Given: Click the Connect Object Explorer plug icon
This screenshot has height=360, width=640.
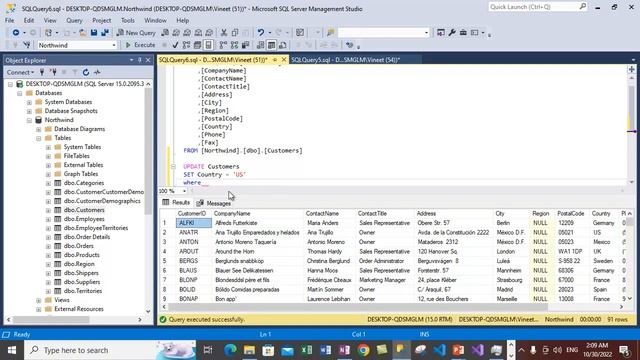Looking at the screenshot, I should tap(42, 72).
